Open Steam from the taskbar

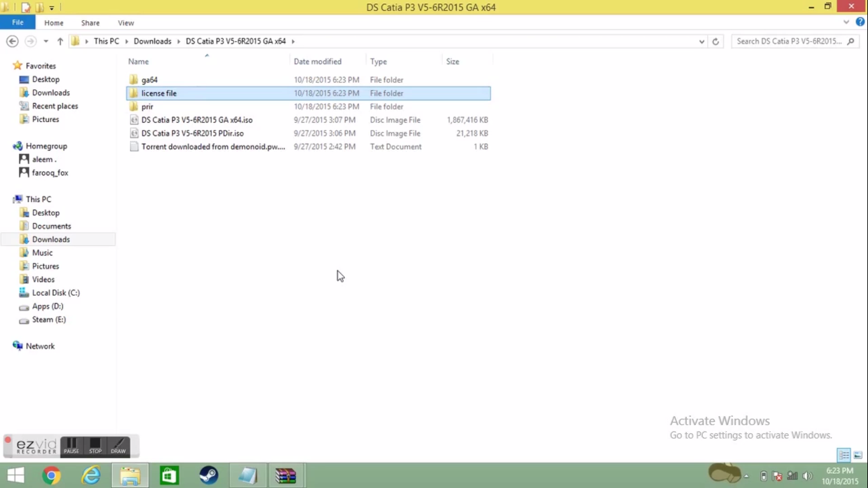pos(208,475)
